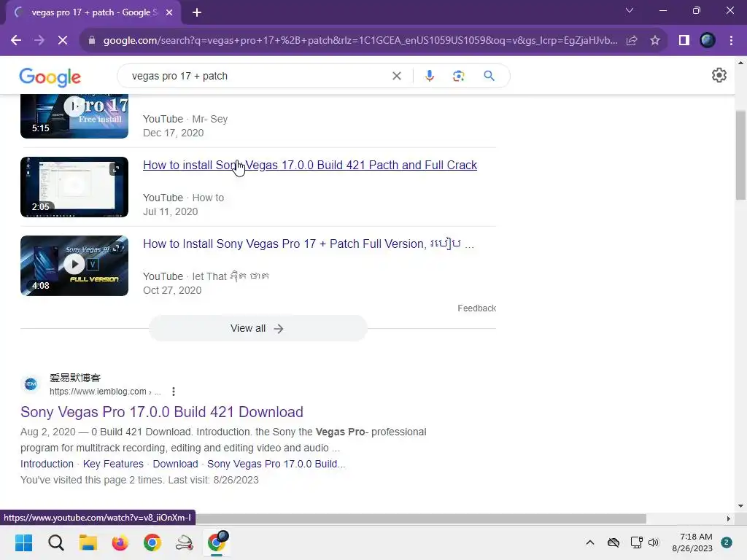747x560 pixels.
Task: Play the 5:15 Pro 17 Free install video
Action: (x=74, y=116)
